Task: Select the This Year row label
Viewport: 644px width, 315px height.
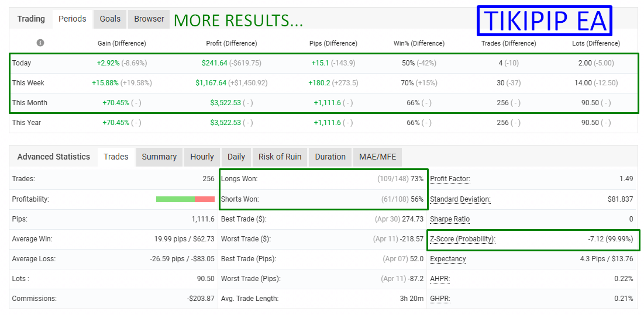Action: 26,122
